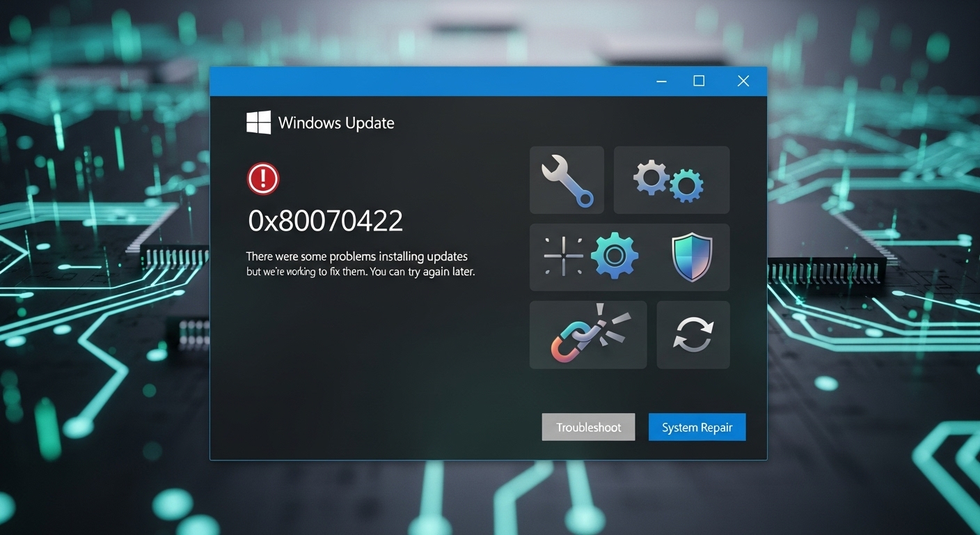Click the gray gear icon
This screenshot has height=535, width=980.
pos(651,178)
